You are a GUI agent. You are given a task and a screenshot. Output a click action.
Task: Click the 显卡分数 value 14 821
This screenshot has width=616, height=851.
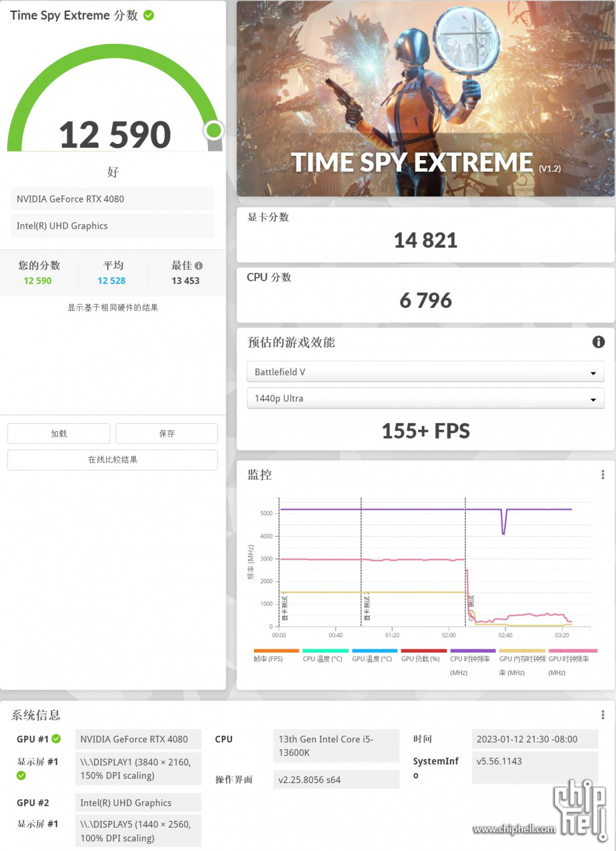pos(426,240)
